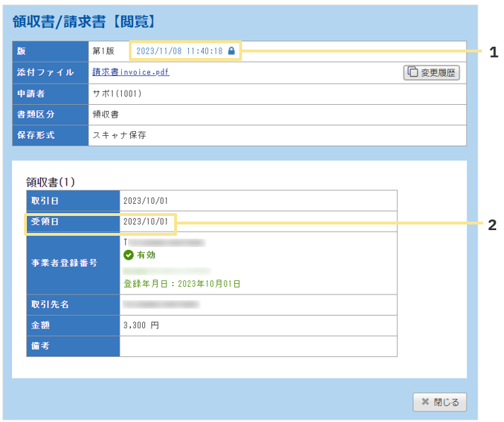Click the lock icon beside the timestamp

231,51
